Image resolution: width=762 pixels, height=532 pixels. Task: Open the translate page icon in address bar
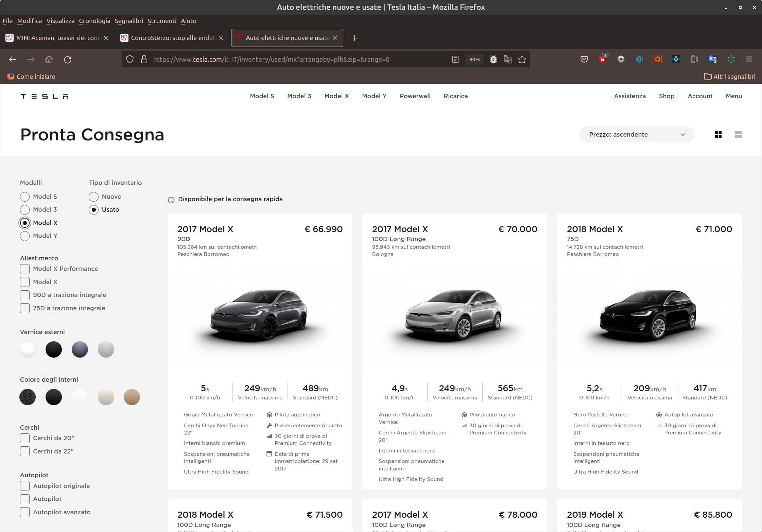pyautogui.click(x=508, y=59)
